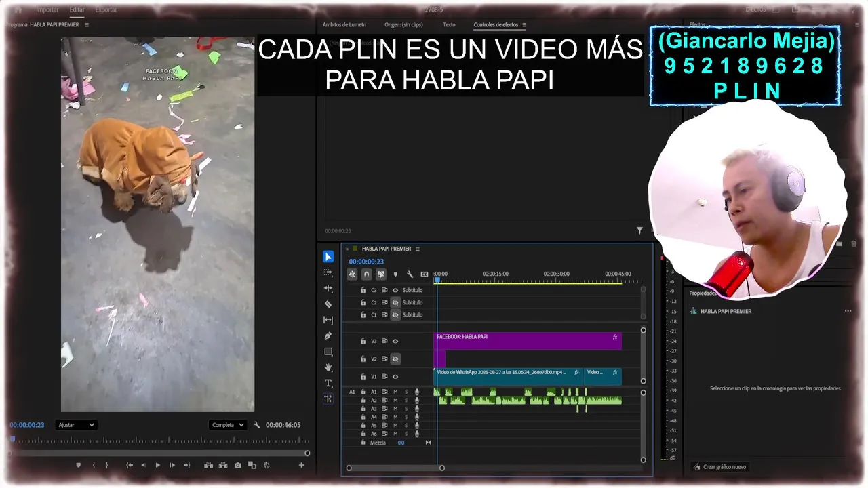
Task: Hide the C3 Subtítulo track
Action: click(x=395, y=290)
